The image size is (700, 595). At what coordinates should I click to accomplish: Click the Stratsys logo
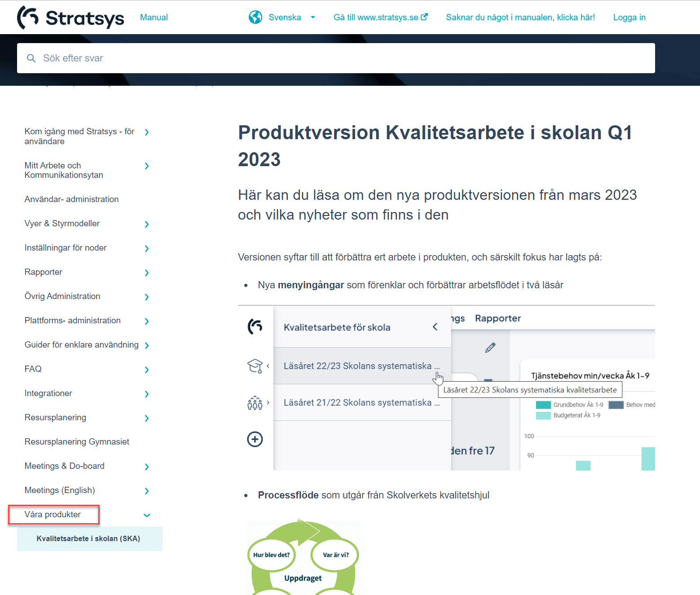tap(70, 18)
